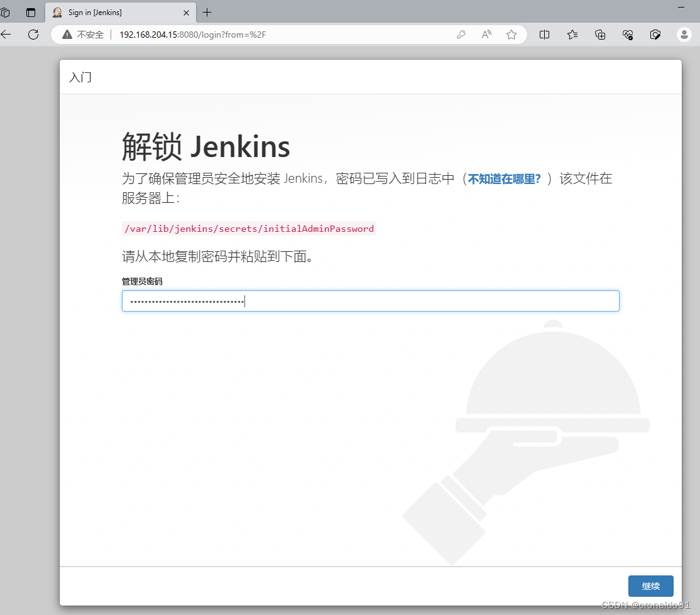Viewport: 700px width, 615px height.
Task: Open the user profile avatar
Action: (x=684, y=35)
